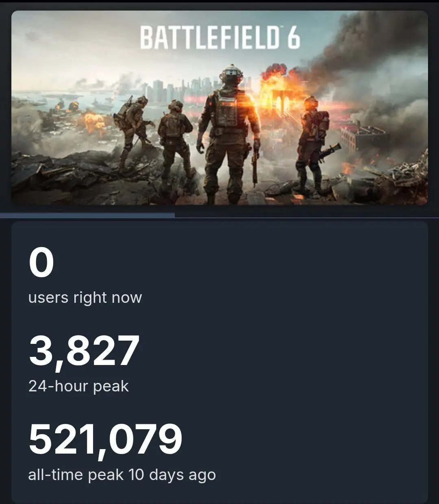
Task: Click the center soldier in the banner
Action: coord(228,130)
